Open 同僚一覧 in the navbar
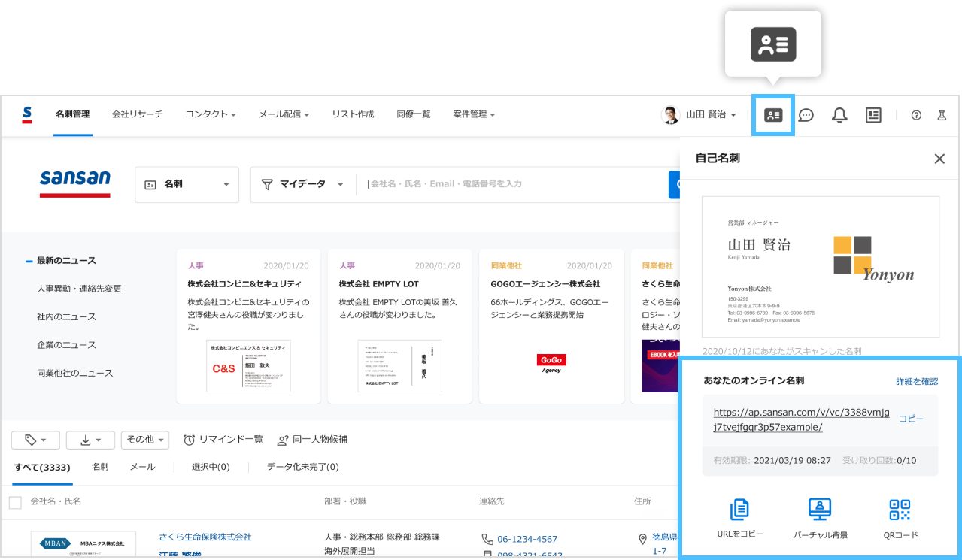The image size is (962, 560). [x=414, y=114]
